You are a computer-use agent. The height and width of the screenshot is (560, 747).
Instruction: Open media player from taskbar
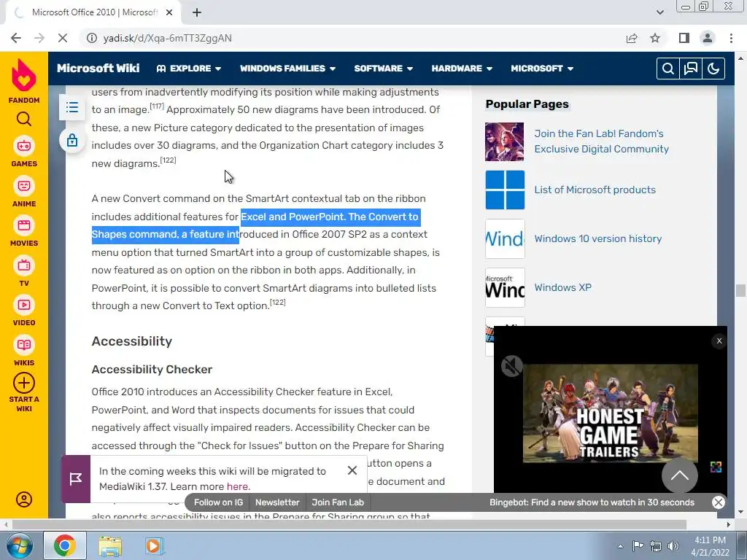(154, 545)
